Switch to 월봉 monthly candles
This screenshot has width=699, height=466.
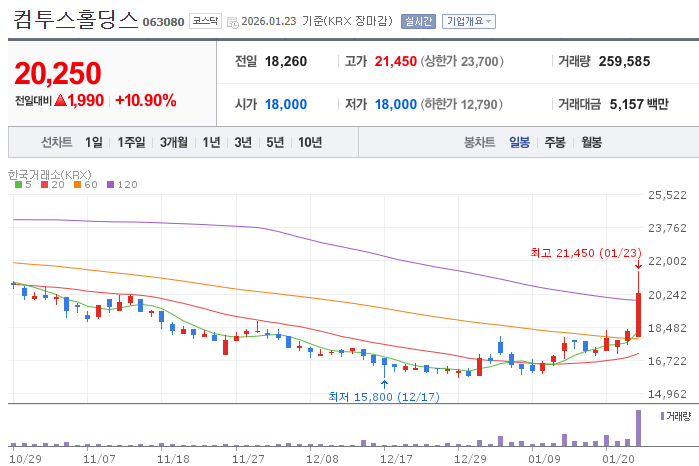592,142
